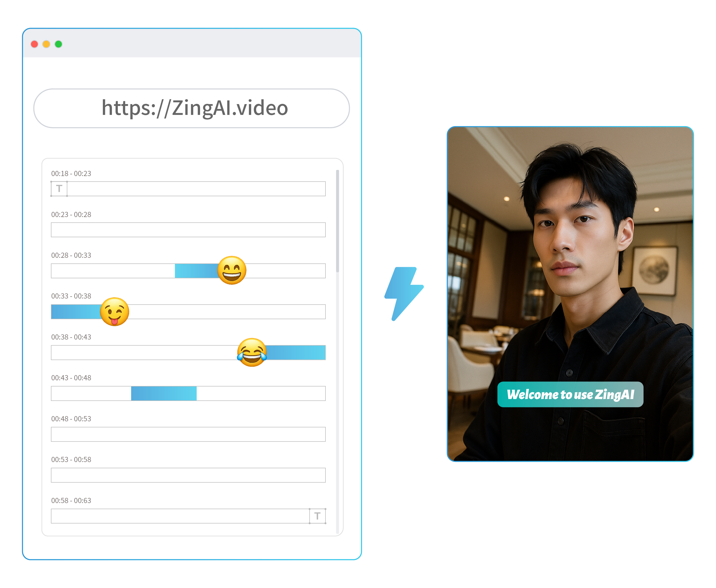716x588 pixels.
Task: Click the https://ZingAI.video address bar
Action: pos(191,108)
